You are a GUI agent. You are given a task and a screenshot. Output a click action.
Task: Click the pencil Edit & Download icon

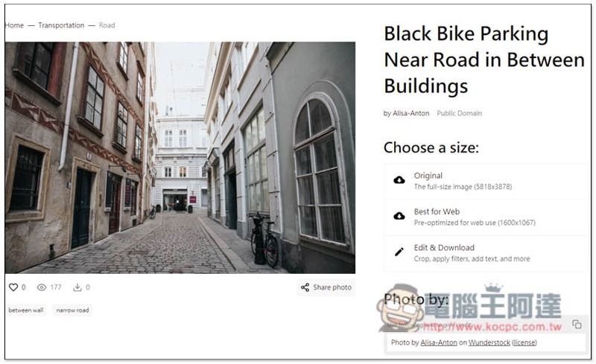click(399, 252)
